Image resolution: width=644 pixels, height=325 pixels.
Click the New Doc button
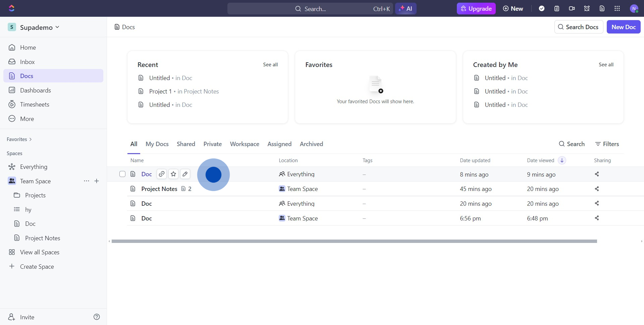point(623,27)
